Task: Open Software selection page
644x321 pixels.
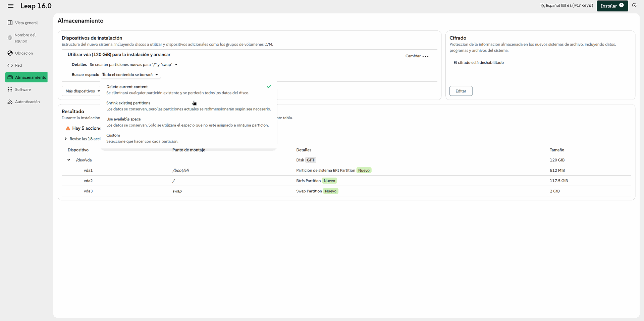Action: pyautogui.click(x=22, y=89)
